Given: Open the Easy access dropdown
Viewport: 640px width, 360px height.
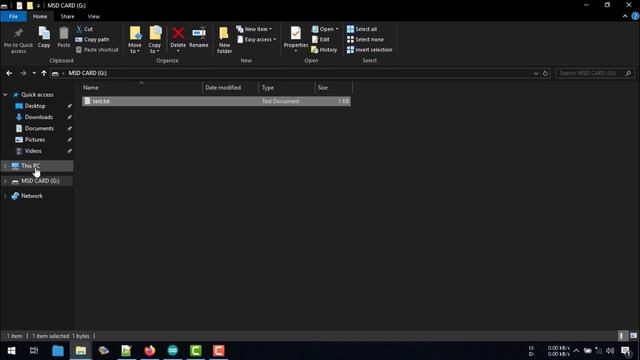Looking at the screenshot, I should [257, 40].
